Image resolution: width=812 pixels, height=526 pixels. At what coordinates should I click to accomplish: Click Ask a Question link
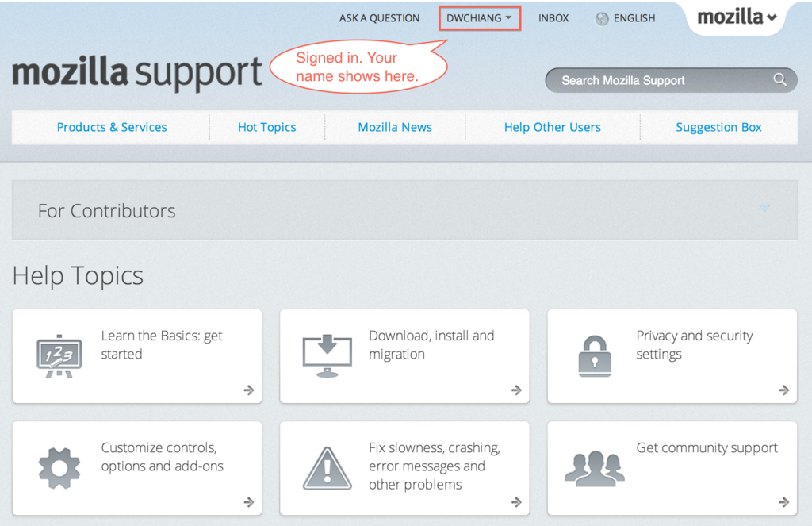pos(379,18)
